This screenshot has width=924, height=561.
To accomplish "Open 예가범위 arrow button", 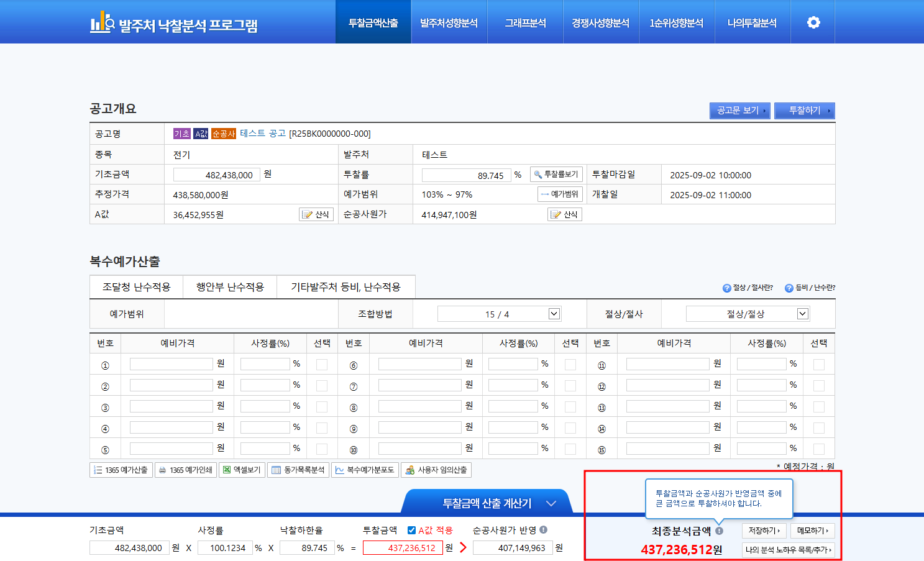I will click(560, 194).
